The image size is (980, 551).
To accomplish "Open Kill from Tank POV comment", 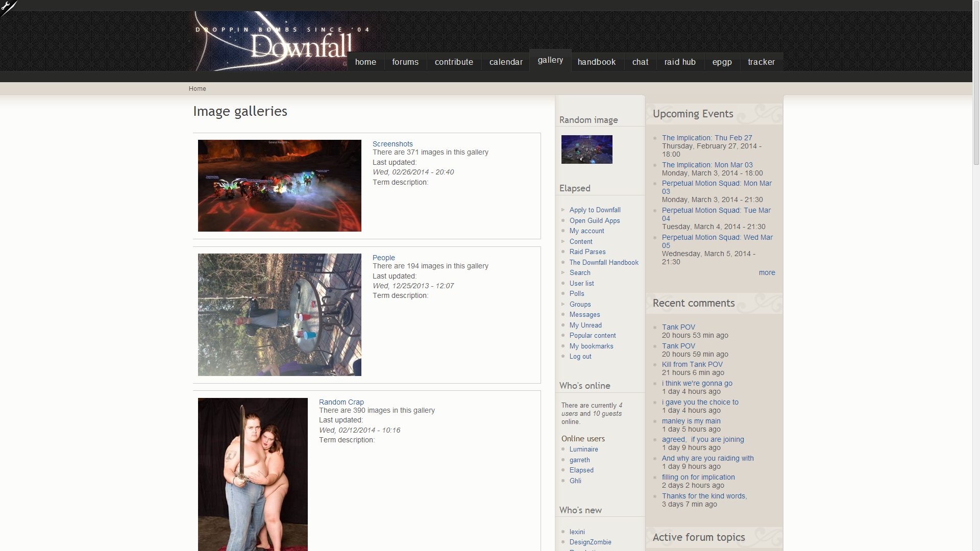I will [692, 364].
